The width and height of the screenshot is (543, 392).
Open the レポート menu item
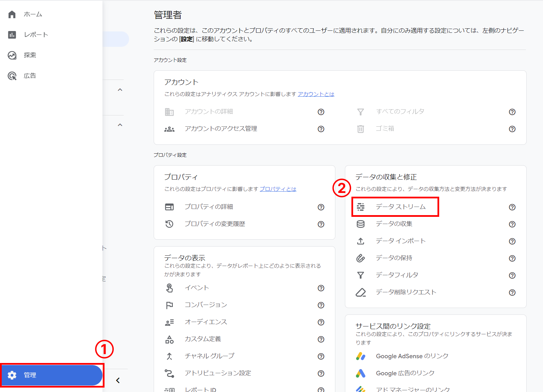coord(36,35)
